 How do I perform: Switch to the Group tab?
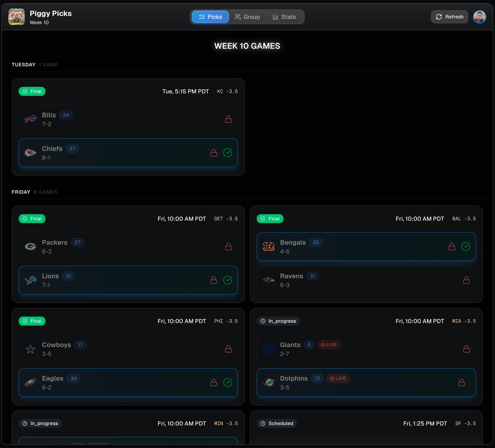point(247,17)
